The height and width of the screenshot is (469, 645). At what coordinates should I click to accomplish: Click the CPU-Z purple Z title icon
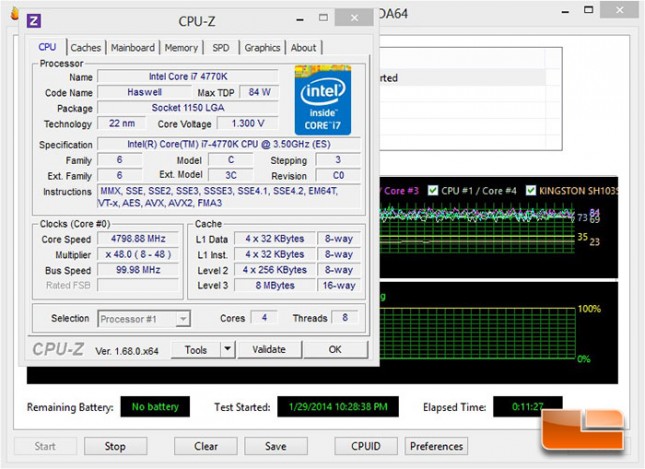[x=34, y=21]
